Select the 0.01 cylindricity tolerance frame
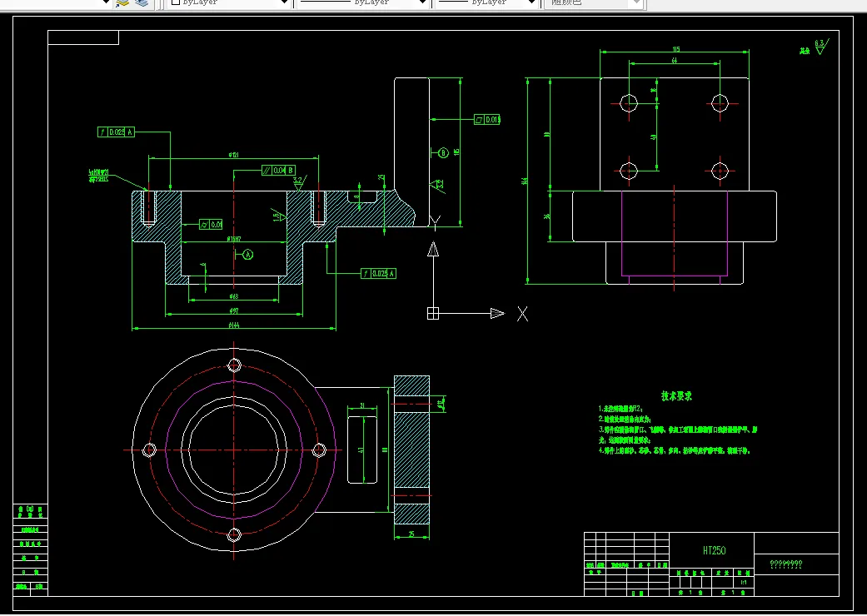This screenshot has width=867, height=616. [212, 224]
